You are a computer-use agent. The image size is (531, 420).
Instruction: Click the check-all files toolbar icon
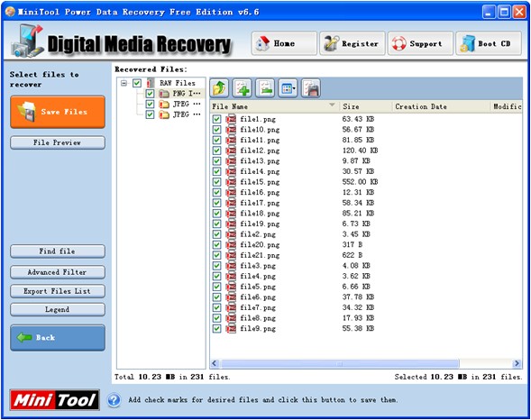pos(243,88)
